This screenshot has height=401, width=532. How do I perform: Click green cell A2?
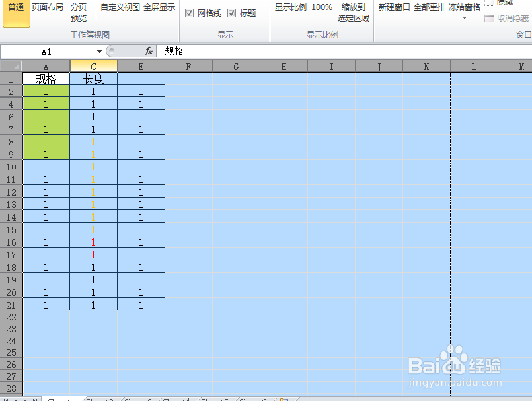tap(46, 92)
